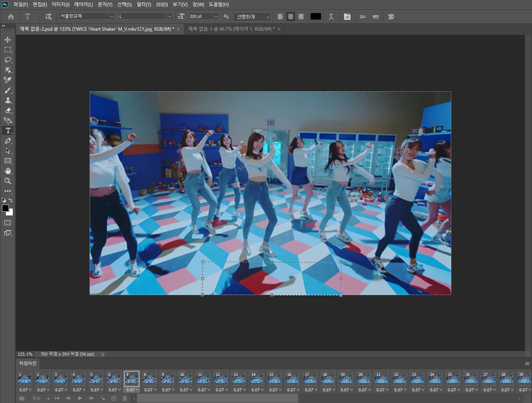Select the Path Selection tool
Image resolution: width=532 pixels, height=403 pixels.
tap(8, 151)
